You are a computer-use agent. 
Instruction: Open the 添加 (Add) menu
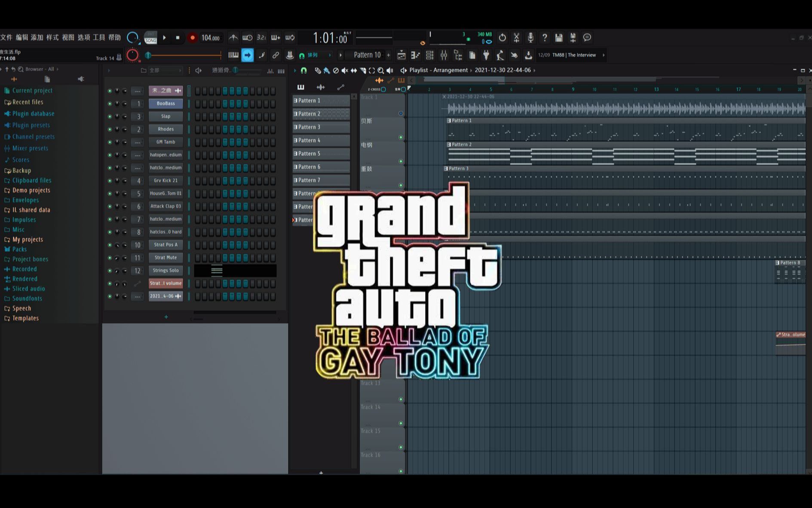pos(37,37)
